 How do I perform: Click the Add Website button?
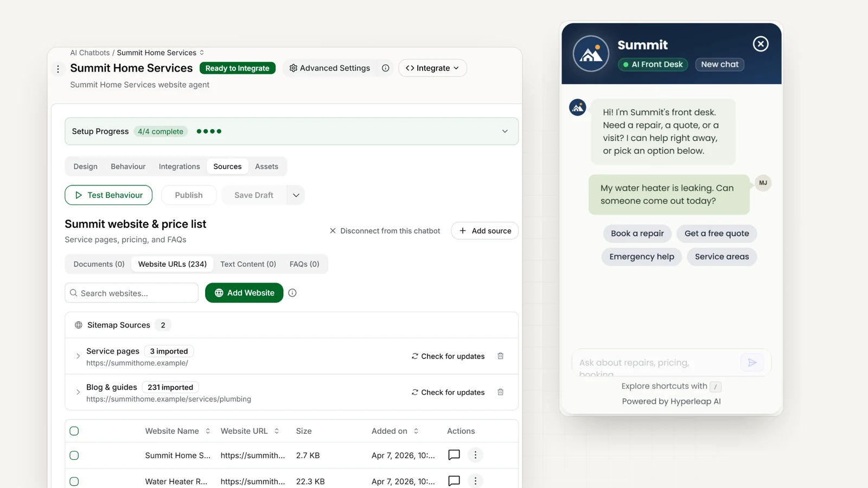[244, 293]
